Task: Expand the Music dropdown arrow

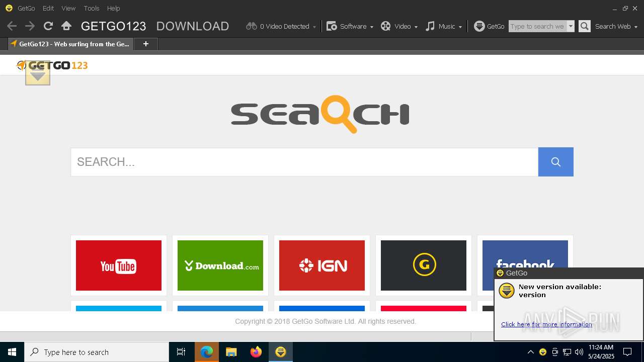Action: [460, 27]
